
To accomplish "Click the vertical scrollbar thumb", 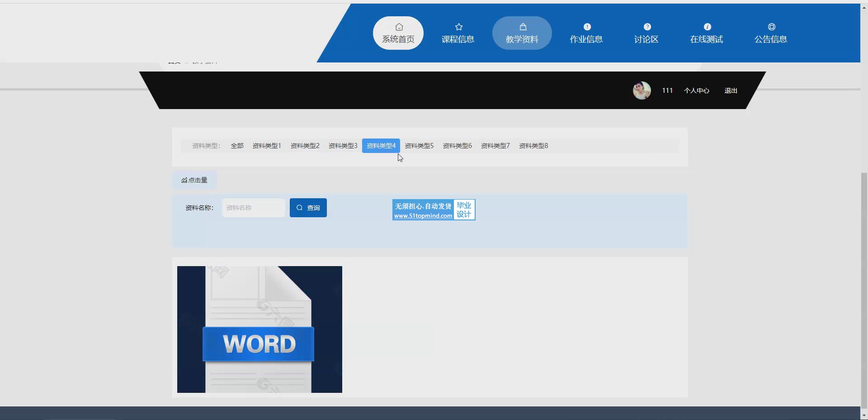I will click(x=864, y=290).
